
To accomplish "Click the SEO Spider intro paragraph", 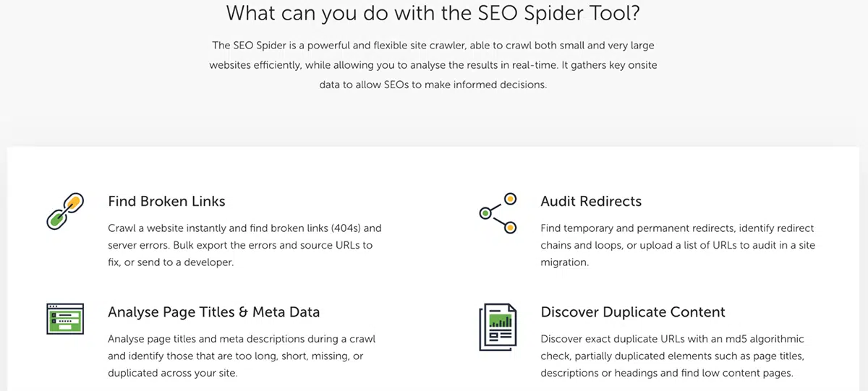I will pos(433,65).
